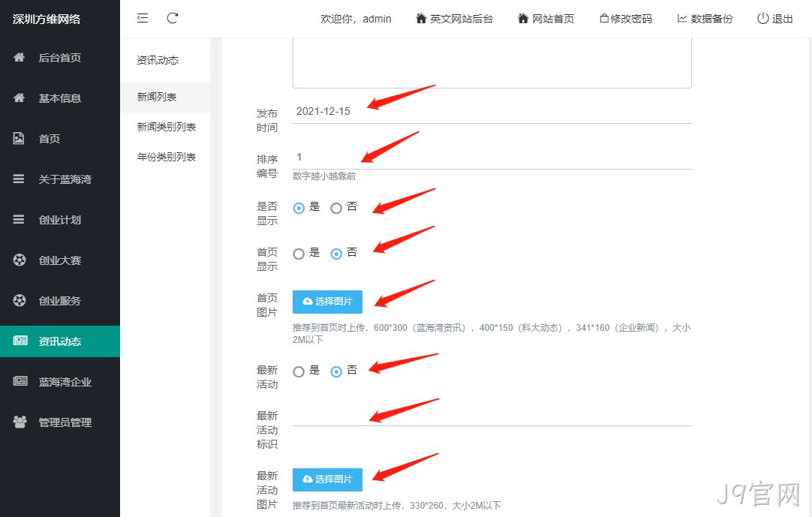Click the list icon beside 关于蓝海湾

pyautogui.click(x=19, y=179)
